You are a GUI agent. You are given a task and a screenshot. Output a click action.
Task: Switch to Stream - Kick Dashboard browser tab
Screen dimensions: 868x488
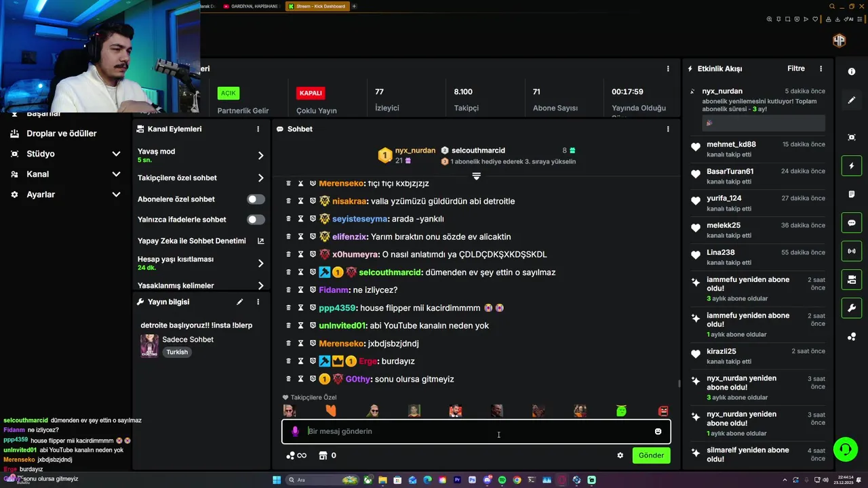[316, 6]
